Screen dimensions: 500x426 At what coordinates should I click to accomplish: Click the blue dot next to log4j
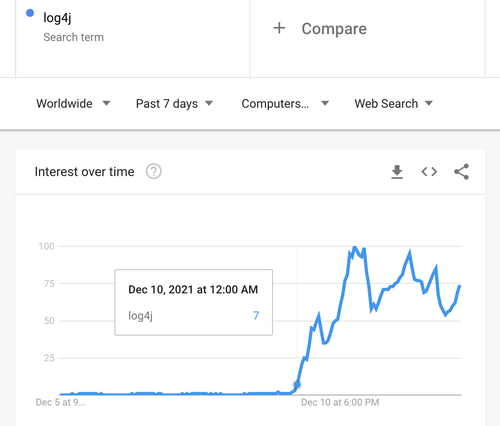tap(30, 13)
